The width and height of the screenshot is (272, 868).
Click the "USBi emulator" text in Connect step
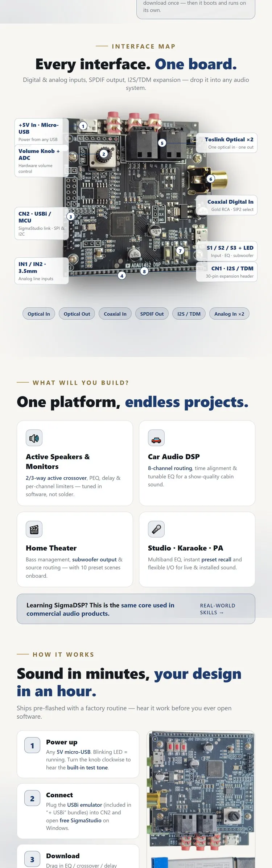click(x=85, y=805)
